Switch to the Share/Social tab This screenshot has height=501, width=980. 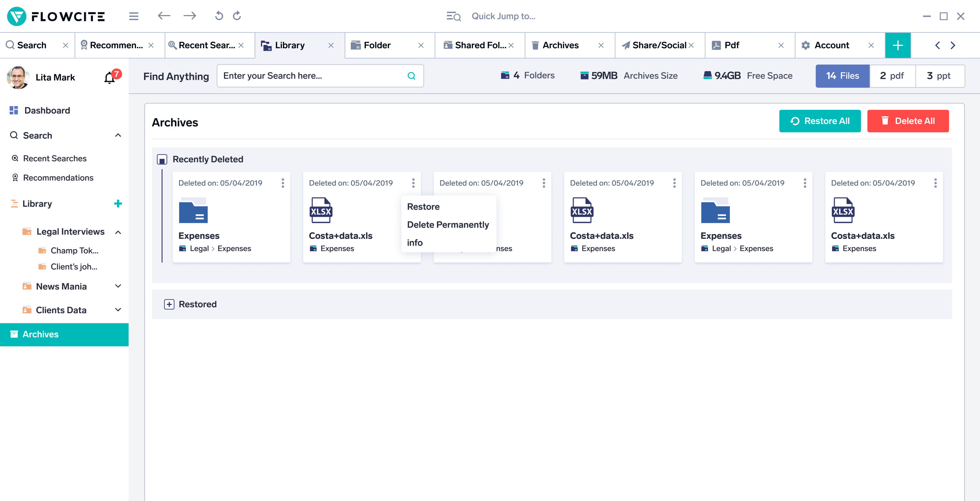(x=658, y=45)
